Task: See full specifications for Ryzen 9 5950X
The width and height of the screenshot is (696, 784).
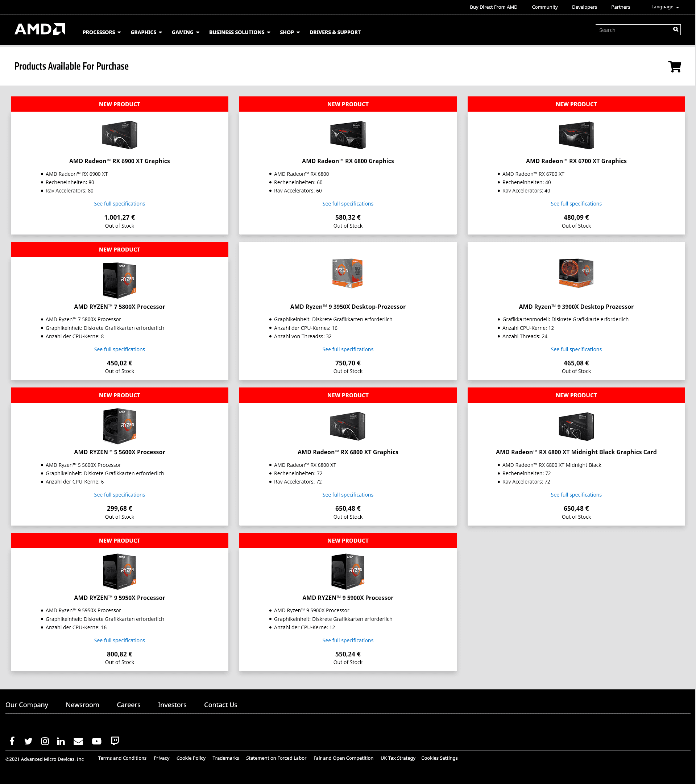Action: [120, 640]
